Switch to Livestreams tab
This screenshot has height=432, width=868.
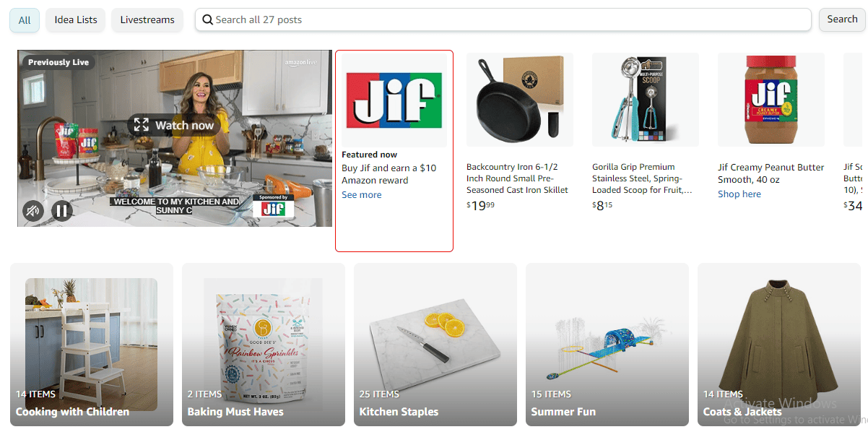click(x=147, y=20)
